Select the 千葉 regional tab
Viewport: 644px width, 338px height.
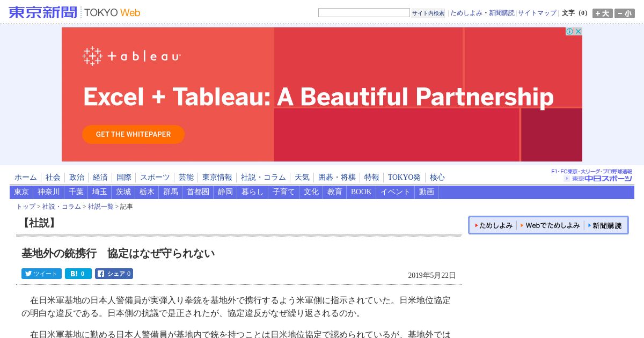pos(76,192)
